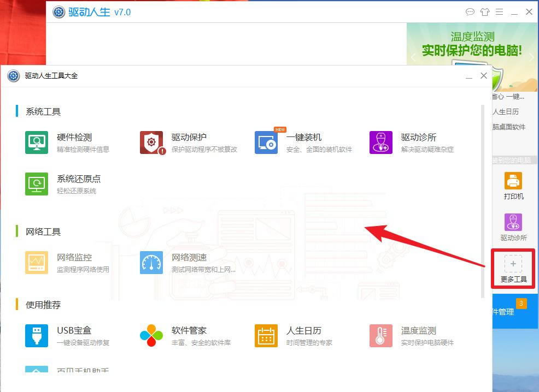Click the 温度监测 title text in tool list
The width and height of the screenshot is (539, 392).
click(x=419, y=330)
